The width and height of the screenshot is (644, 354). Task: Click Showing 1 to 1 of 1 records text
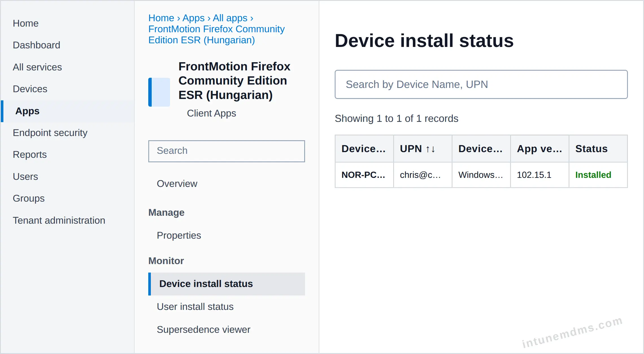[396, 118]
